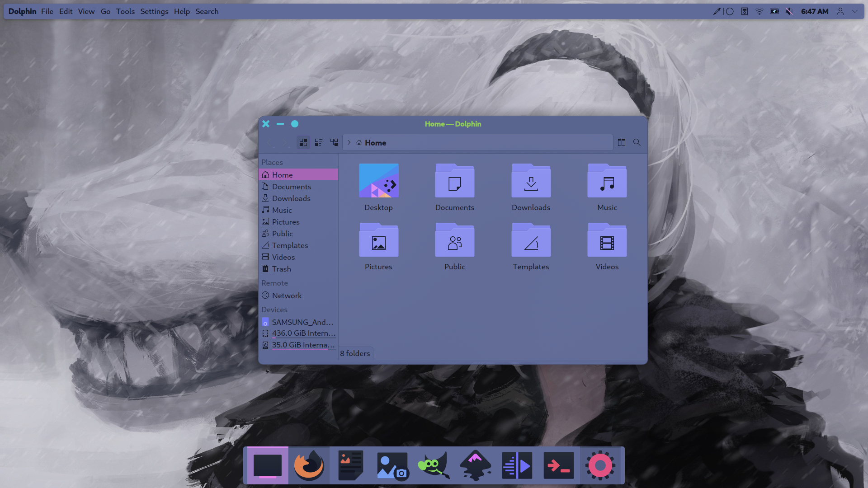Open Pictures in Places sidebar
This screenshot has height=488, width=868.
[298, 222]
